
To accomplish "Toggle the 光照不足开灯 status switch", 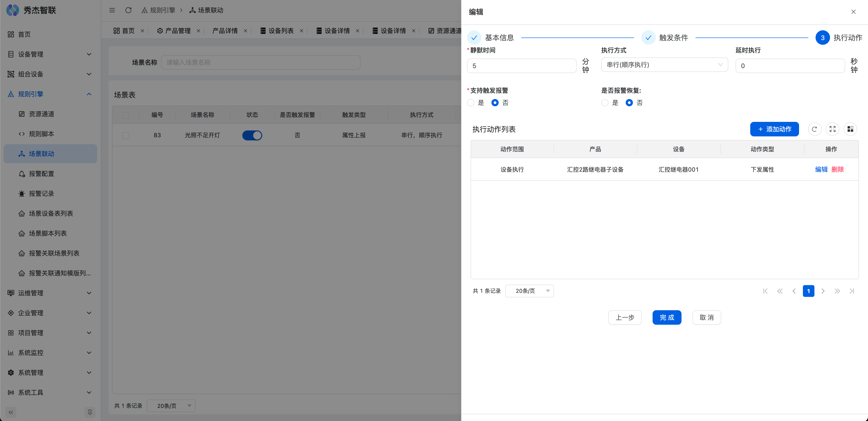I will pos(252,135).
